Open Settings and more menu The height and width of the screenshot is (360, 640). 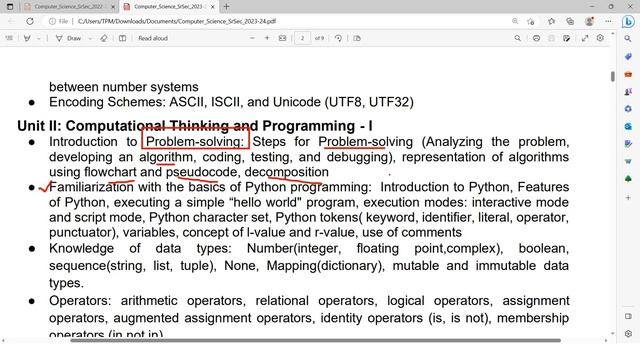608,21
